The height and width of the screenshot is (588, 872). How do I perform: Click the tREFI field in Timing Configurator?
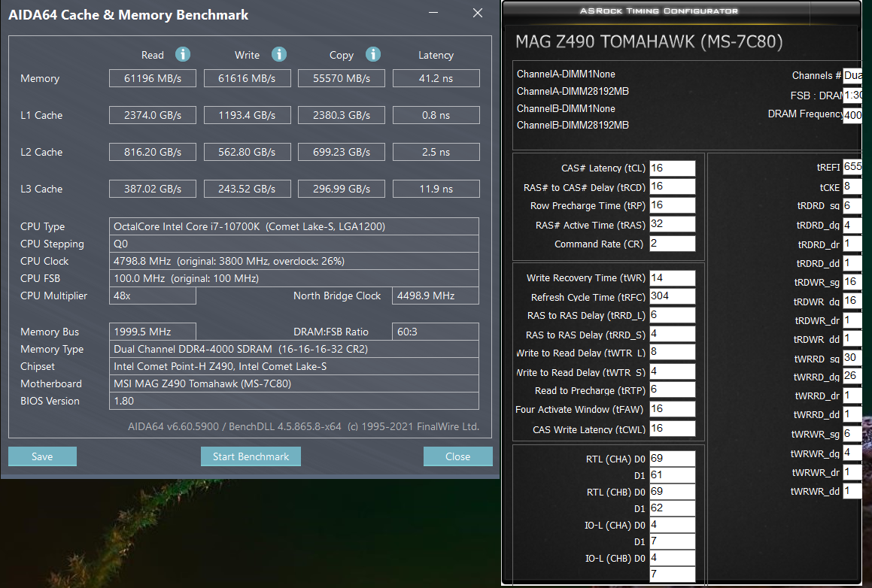(x=852, y=167)
